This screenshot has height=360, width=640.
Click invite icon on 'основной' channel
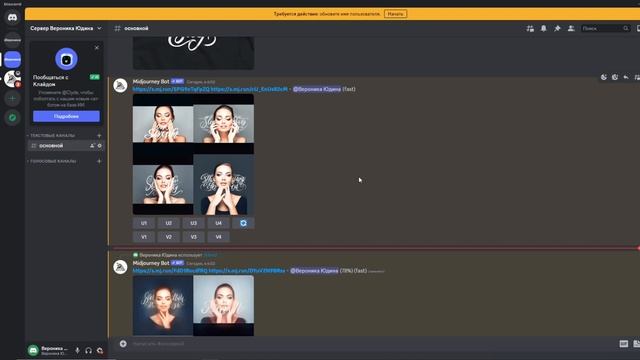(92, 146)
